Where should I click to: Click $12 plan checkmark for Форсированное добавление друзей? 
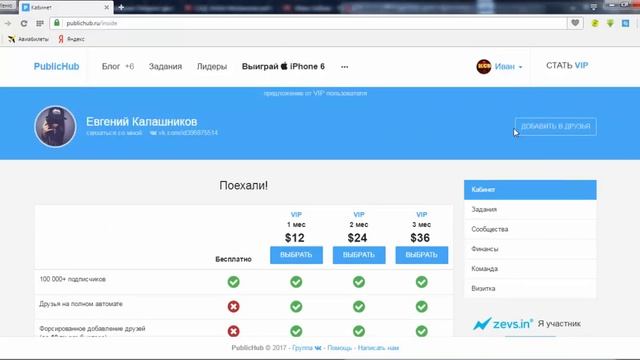click(x=296, y=331)
